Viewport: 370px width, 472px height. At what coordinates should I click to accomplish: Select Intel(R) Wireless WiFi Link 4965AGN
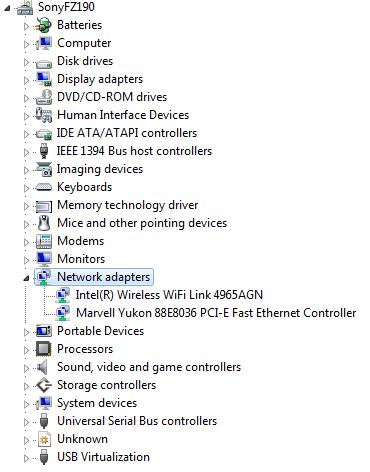(169, 295)
